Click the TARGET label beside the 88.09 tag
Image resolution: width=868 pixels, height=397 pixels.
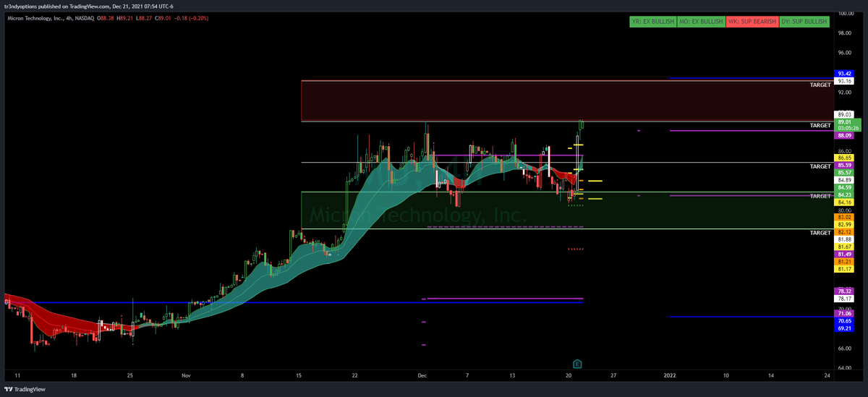point(820,126)
